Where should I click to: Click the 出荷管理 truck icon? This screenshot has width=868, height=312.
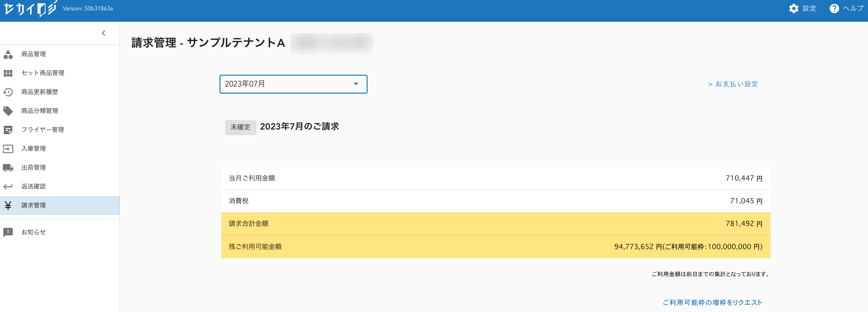8,168
